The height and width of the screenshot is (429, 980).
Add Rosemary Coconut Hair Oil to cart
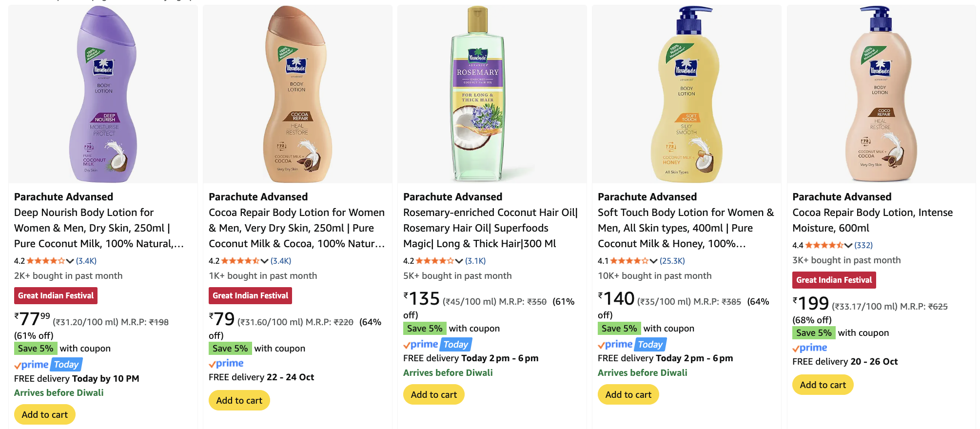click(433, 395)
